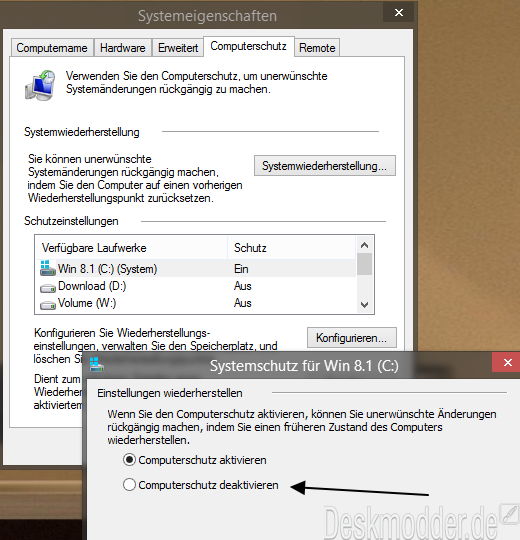Open the Hardware tab
Image resolution: width=520 pixels, height=540 pixels.
click(x=123, y=48)
